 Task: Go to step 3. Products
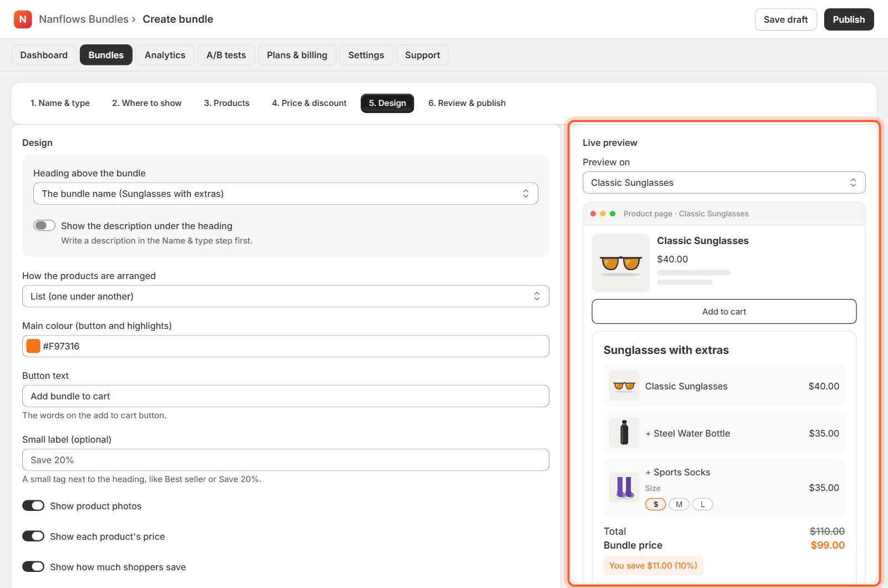tap(226, 103)
